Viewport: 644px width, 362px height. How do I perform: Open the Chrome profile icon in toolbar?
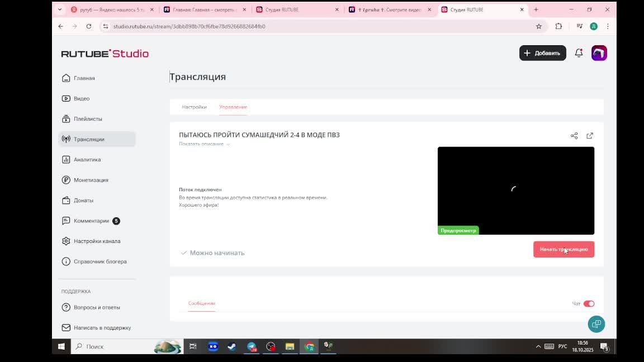pos(594,26)
